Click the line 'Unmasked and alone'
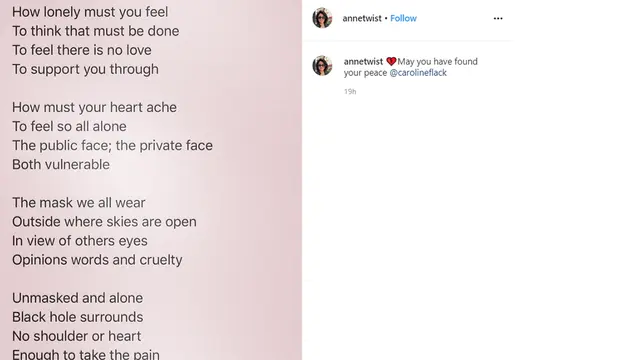The image size is (640, 360). point(78,298)
